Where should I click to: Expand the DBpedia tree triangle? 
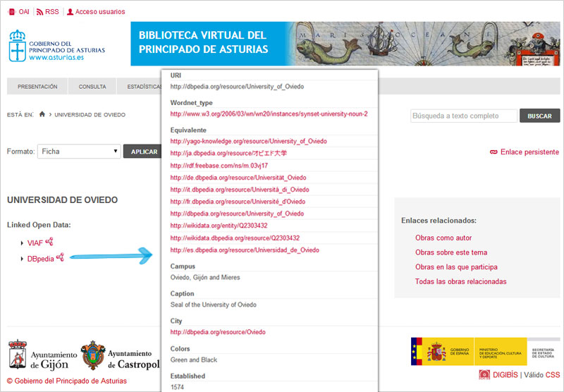[x=22, y=259]
